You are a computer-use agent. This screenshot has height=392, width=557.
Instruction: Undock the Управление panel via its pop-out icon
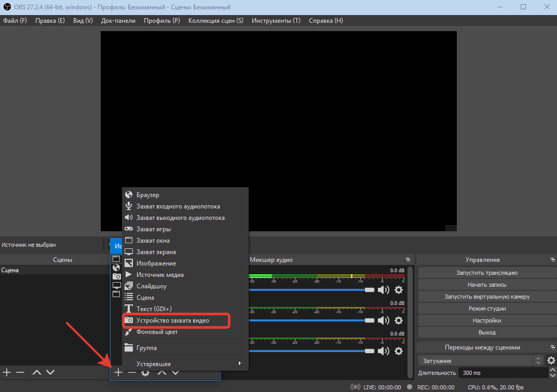pyautogui.click(x=552, y=260)
